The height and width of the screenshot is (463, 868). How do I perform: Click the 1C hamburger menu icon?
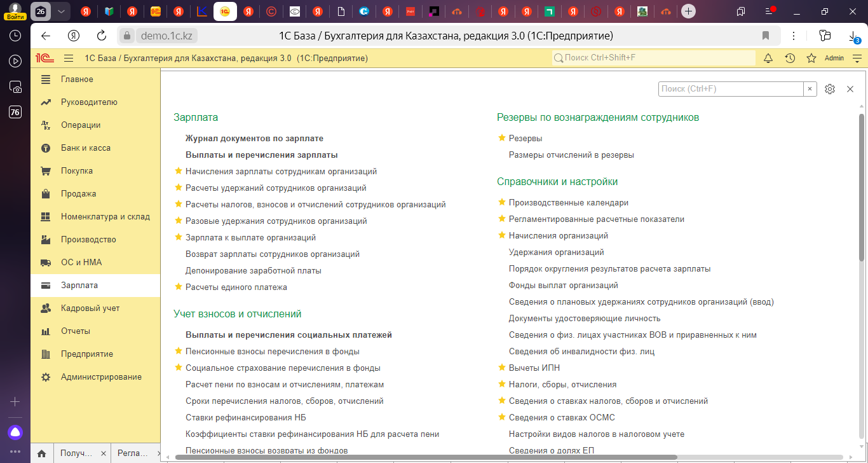69,58
